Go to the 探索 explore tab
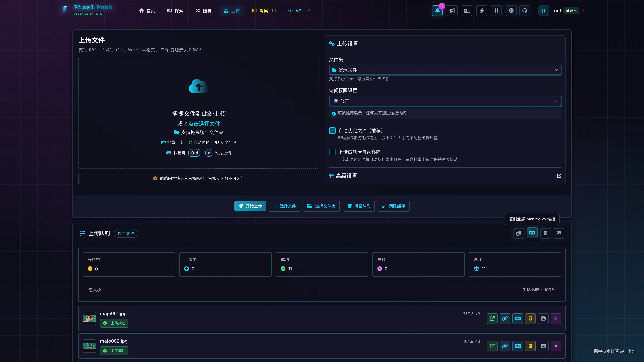Screen dimensions: 644x362 pos(175,11)
